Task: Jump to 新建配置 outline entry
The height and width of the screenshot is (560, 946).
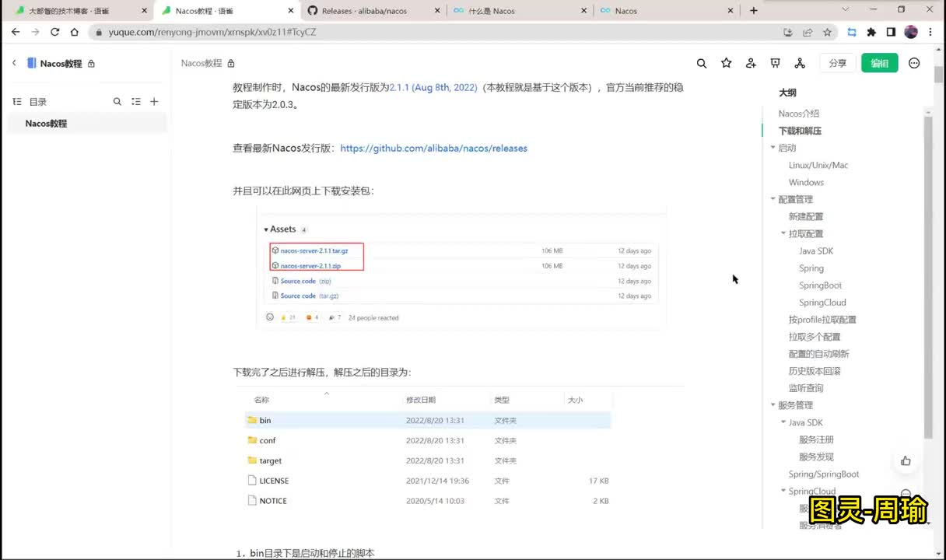Action: 806,216
